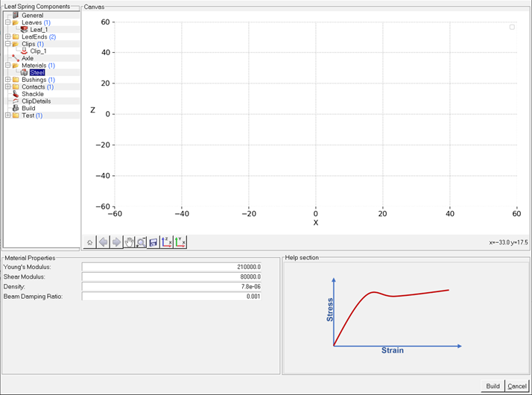
Task: Expand the Bushings folder
Action: click(7, 80)
